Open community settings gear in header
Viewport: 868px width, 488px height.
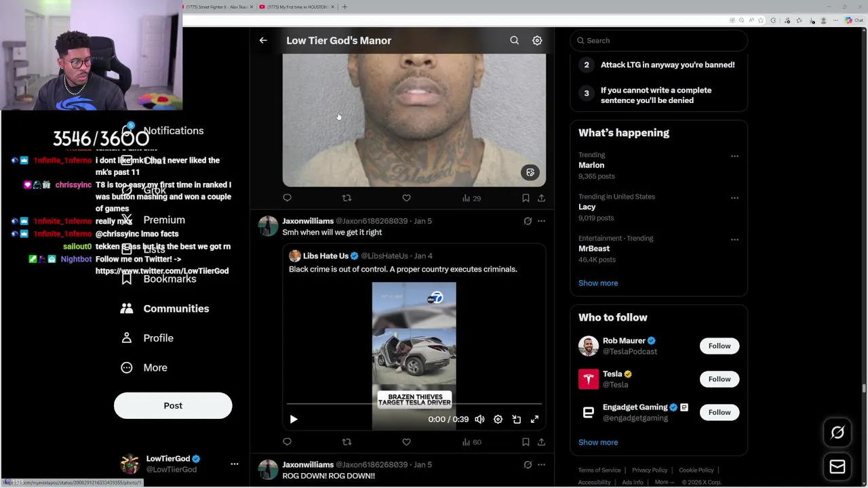tap(537, 41)
